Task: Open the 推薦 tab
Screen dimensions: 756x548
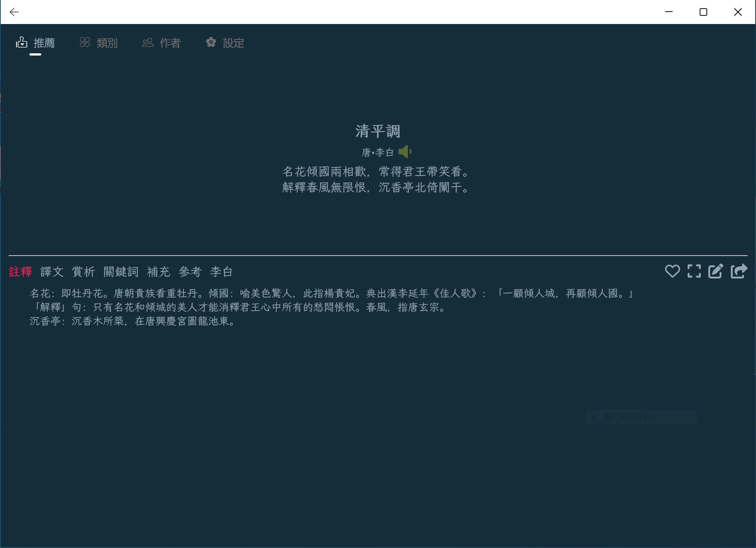Action: (x=36, y=43)
